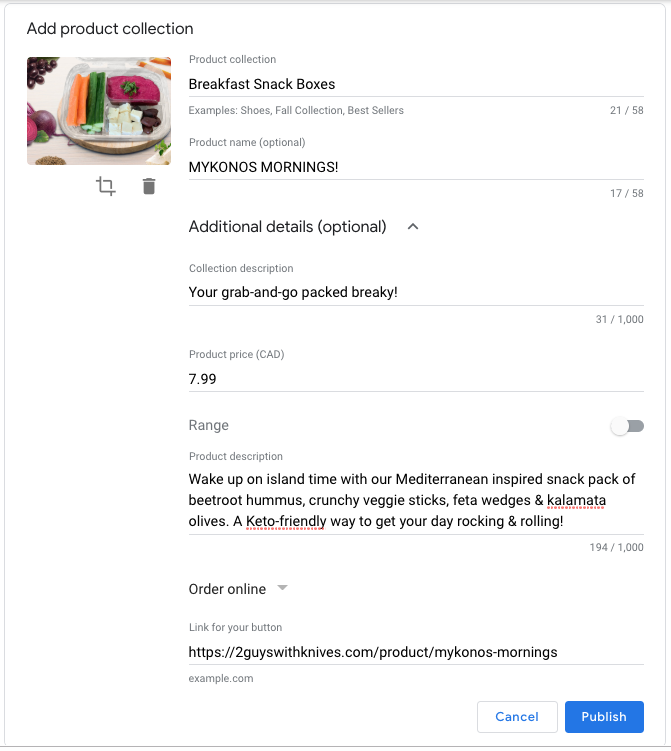Click the Range label text
Viewport: 671px width, 751px height.
[x=208, y=426]
